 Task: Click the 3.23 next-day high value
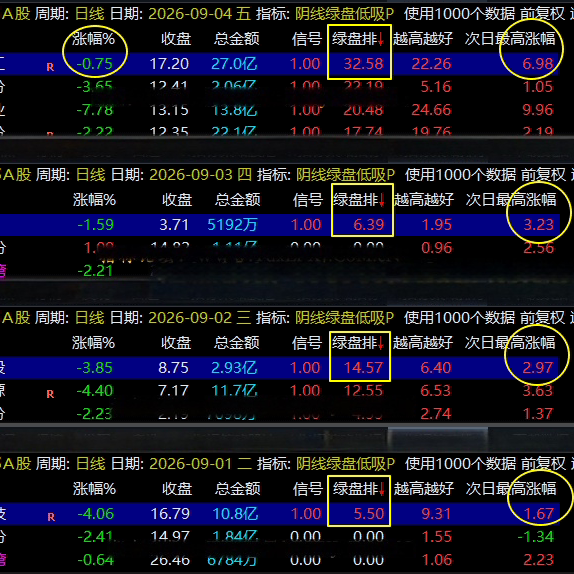(x=538, y=225)
